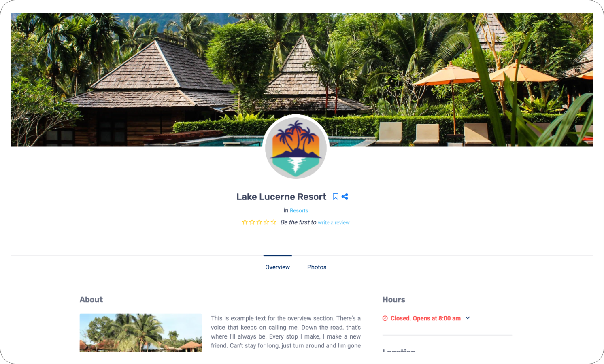This screenshot has height=364, width=604.
Task: Click the Hours section heading
Action: pyautogui.click(x=394, y=300)
